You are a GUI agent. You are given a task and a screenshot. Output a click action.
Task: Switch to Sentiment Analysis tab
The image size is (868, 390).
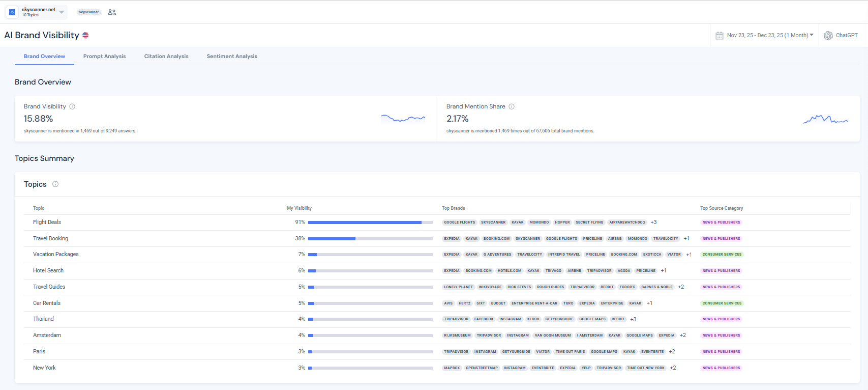(232, 57)
